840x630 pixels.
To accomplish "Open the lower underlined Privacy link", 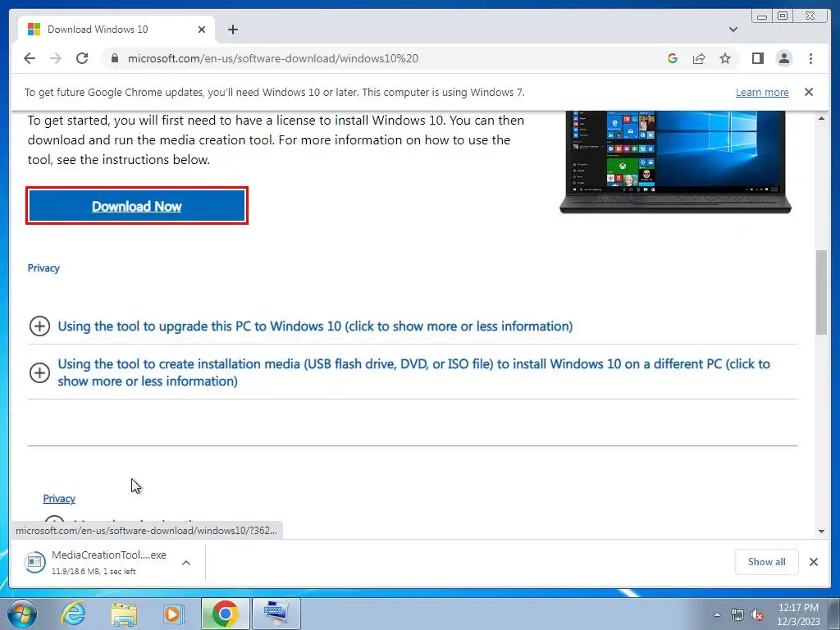I will (59, 498).
